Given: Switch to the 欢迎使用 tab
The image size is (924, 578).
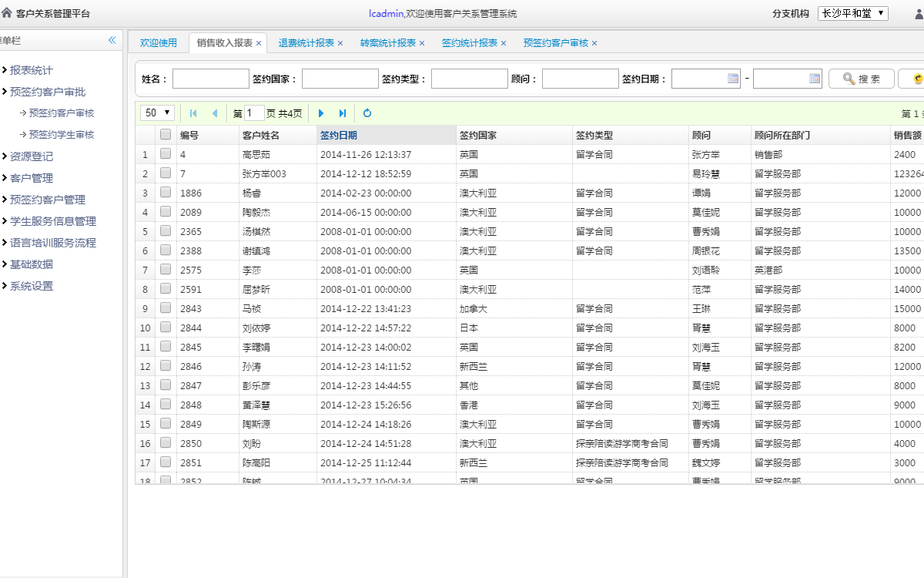Looking at the screenshot, I should (158, 43).
